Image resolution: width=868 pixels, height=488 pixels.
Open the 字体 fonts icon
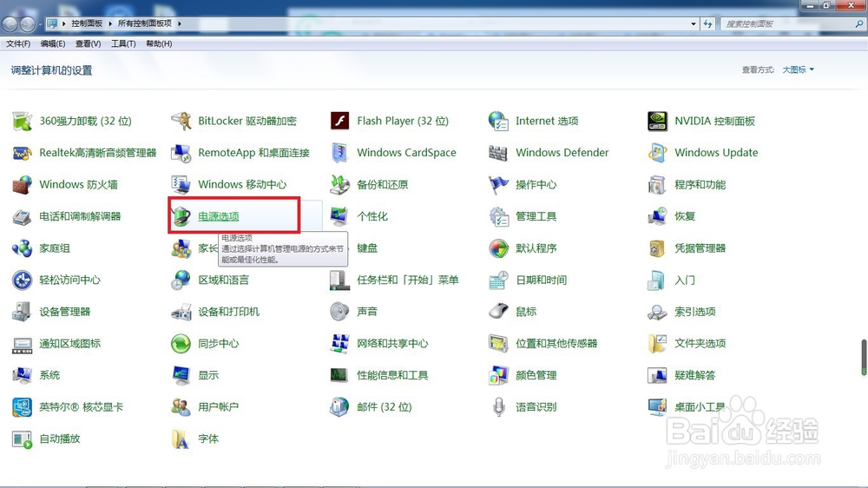[x=181, y=439]
